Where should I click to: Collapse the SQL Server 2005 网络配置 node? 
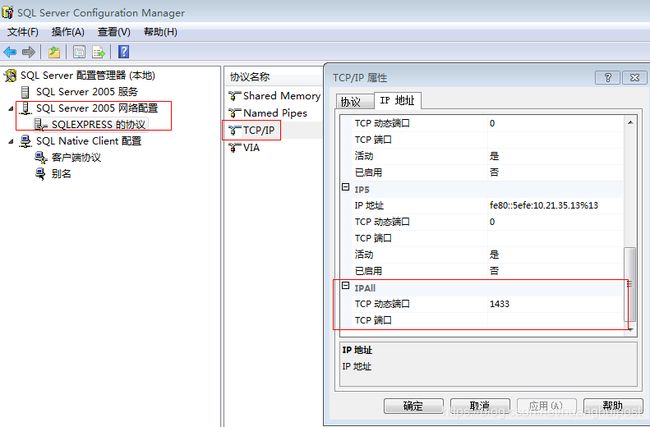(x=11, y=109)
